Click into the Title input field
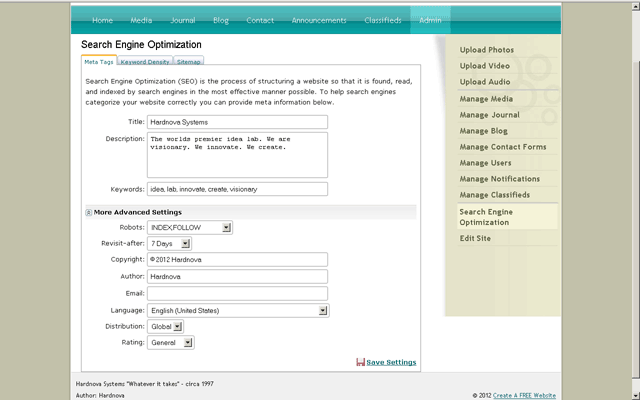The width and height of the screenshot is (640, 400). point(238,121)
